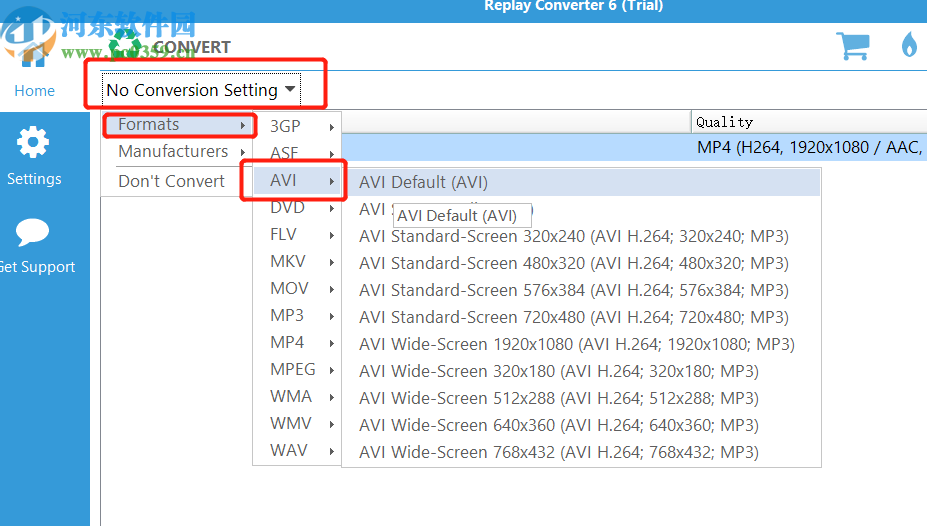The width and height of the screenshot is (927, 526).
Task: Open the Formats submenu
Action: (180, 125)
